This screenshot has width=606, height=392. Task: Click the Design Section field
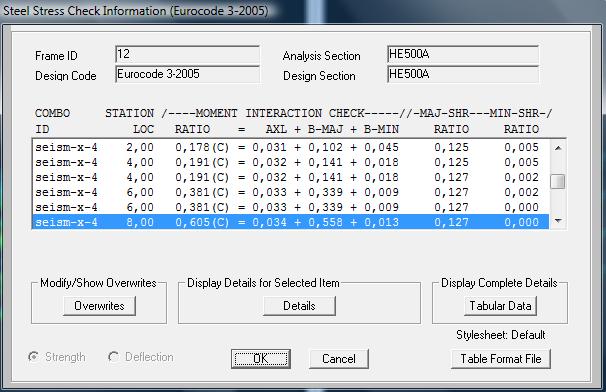click(463, 74)
